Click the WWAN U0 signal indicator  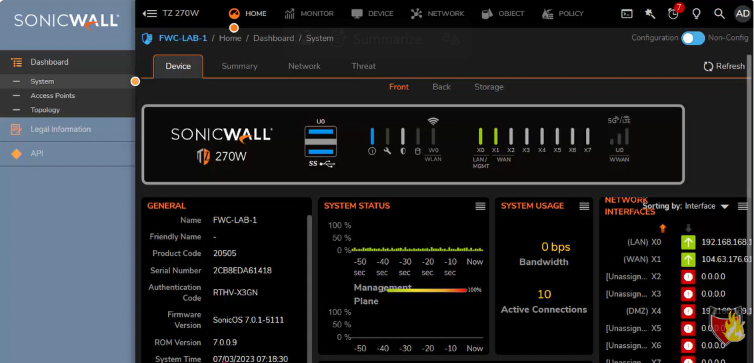619,137
